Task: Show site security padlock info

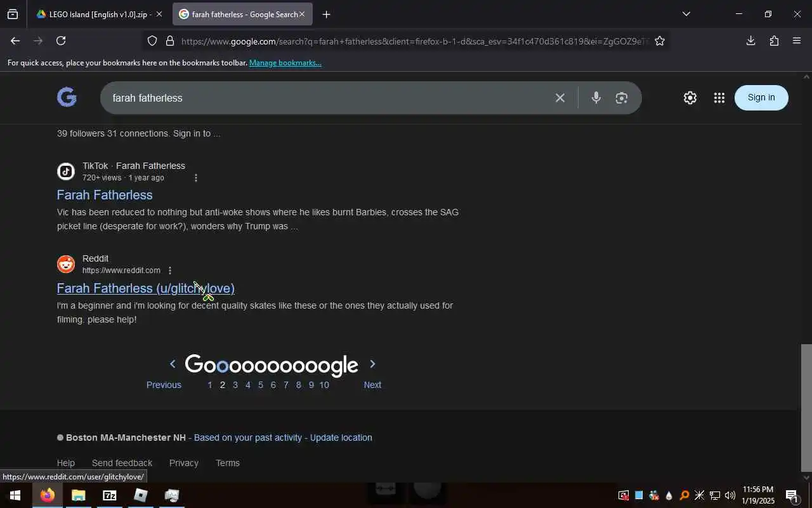Action: (x=170, y=41)
